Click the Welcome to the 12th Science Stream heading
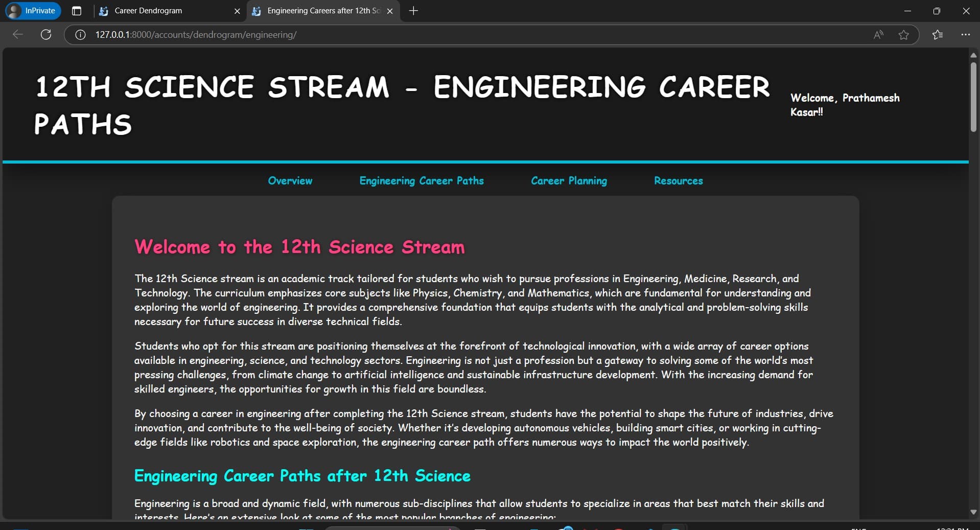This screenshot has width=980, height=530. point(299,247)
